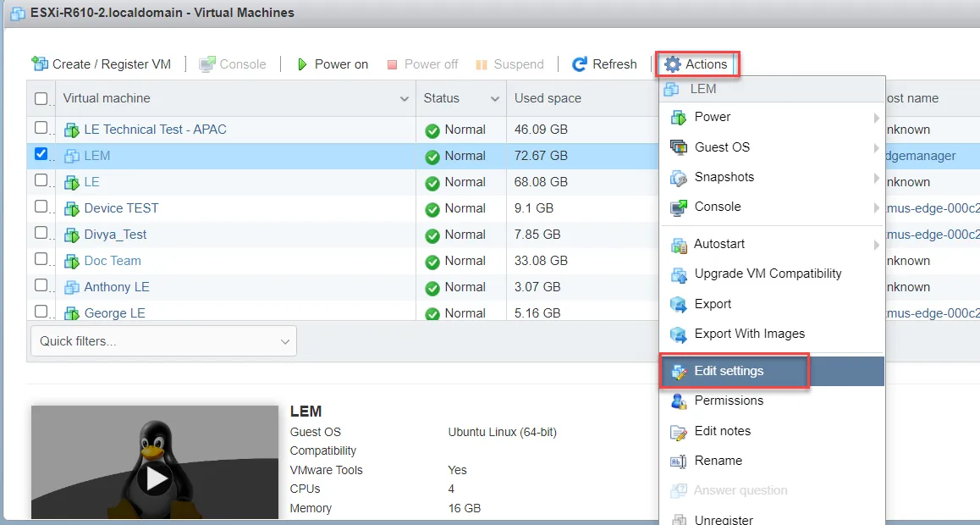Click the Virtual Machines title bar icon
The width and height of the screenshot is (980, 525).
pyautogui.click(x=18, y=14)
